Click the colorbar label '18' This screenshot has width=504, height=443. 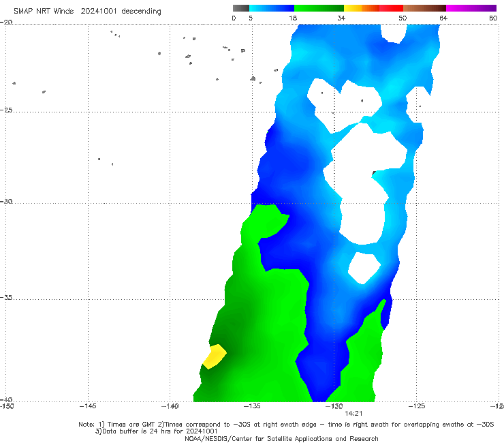pos(293,18)
